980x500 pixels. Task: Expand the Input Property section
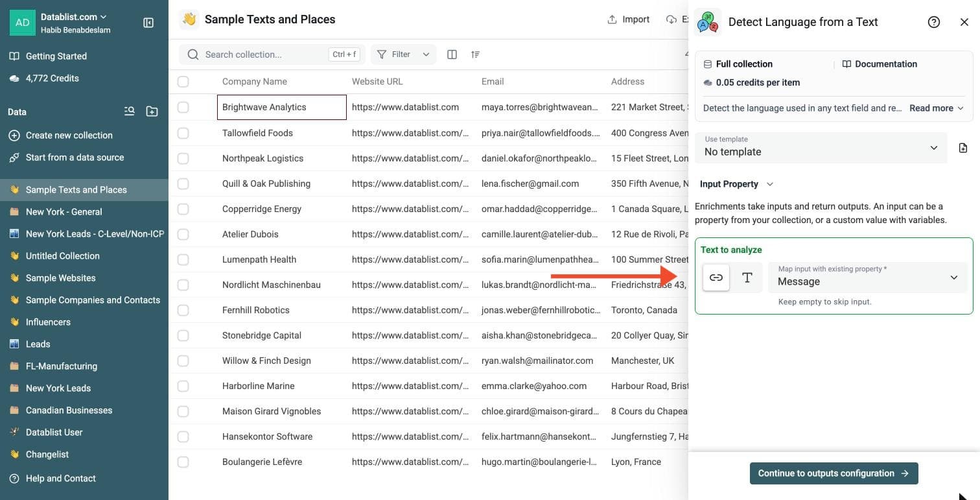pos(736,184)
